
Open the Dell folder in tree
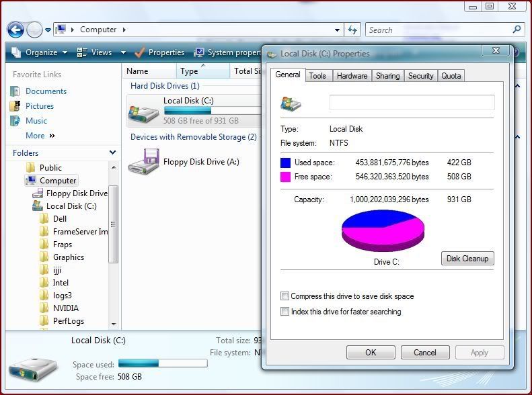(59, 219)
